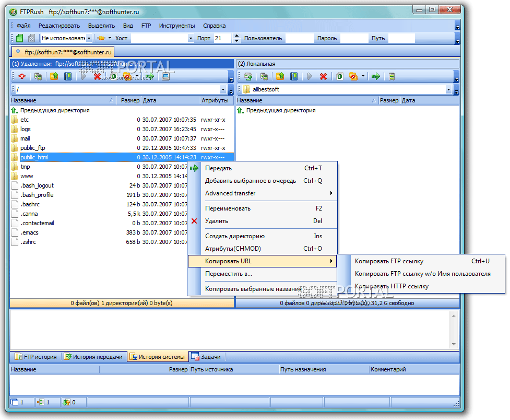Switch to the Задачи tab

tap(206, 357)
